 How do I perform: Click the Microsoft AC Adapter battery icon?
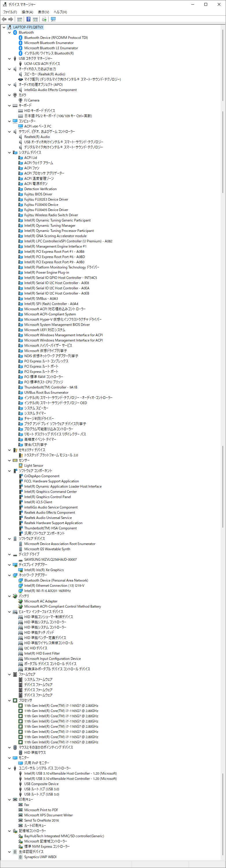(x=21, y=601)
